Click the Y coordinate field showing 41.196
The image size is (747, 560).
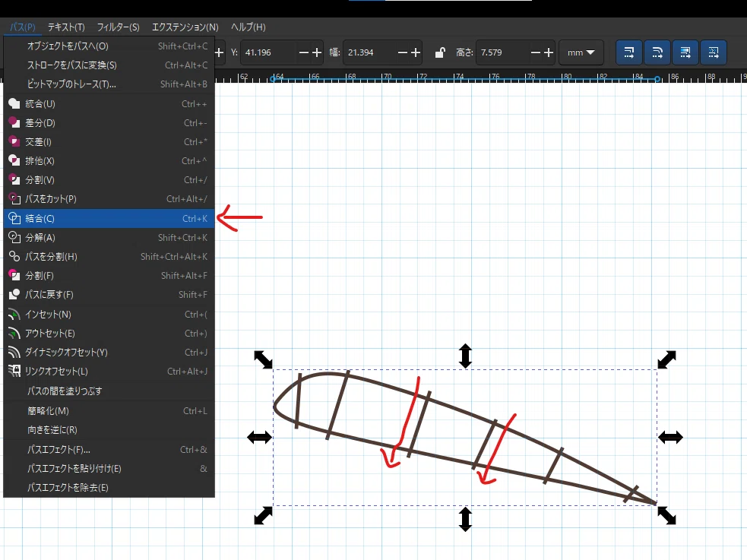[267, 52]
